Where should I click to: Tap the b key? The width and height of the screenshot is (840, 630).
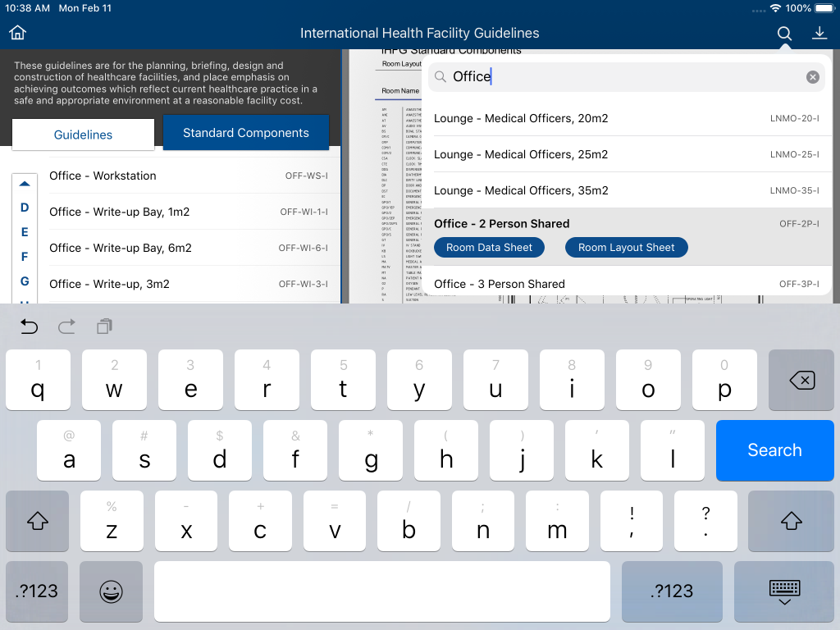coord(409,521)
